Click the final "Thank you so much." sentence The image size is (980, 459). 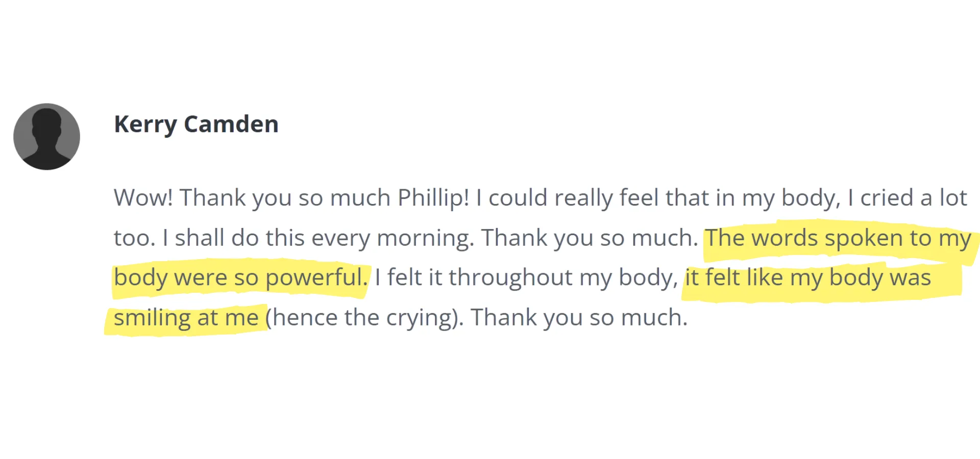pyautogui.click(x=579, y=318)
